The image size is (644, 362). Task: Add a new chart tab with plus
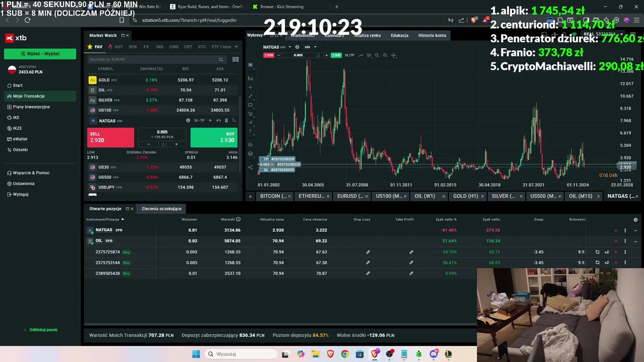pyautogui.click(x=250, y=196)
